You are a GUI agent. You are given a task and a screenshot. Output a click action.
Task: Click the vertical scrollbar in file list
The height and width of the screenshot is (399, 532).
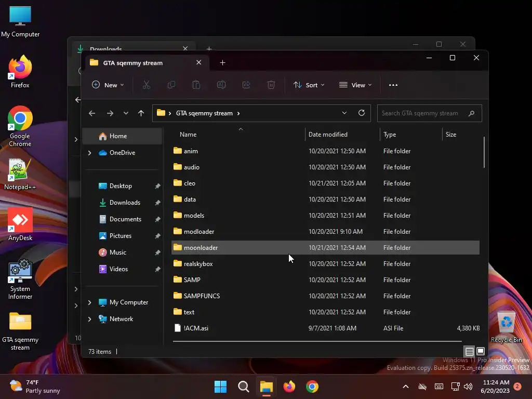(x=484, y=152)
